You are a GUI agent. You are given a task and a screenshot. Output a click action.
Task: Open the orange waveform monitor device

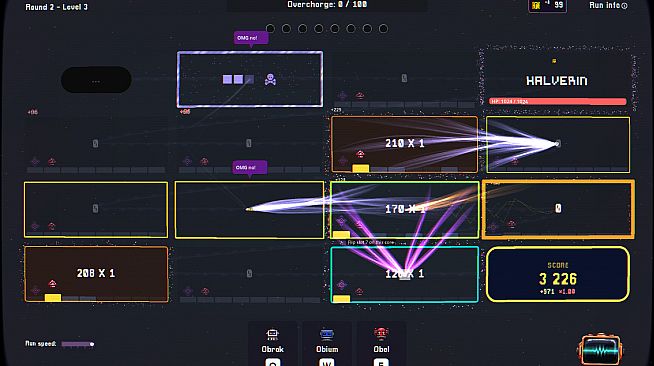coord(600,349)
